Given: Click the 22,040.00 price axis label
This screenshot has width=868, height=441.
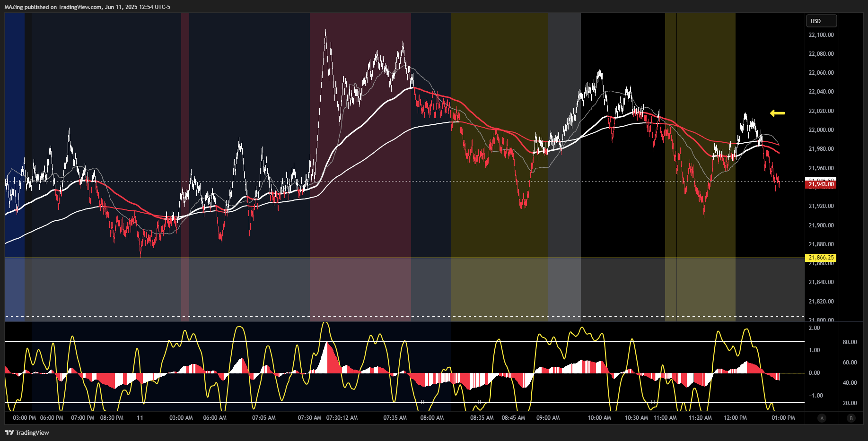Looking at the screenshot, I should pyautogui.click(x=821, y=92).
